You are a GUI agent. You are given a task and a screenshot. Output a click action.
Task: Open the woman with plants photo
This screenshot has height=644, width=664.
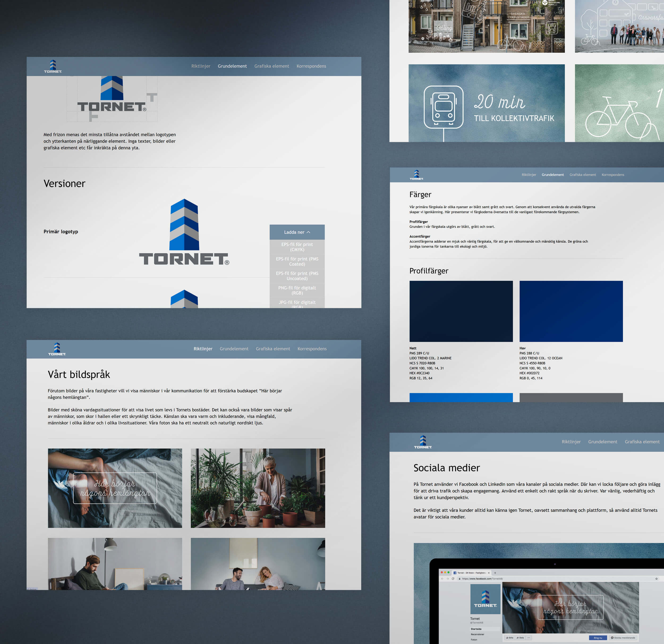coord(258,488)
